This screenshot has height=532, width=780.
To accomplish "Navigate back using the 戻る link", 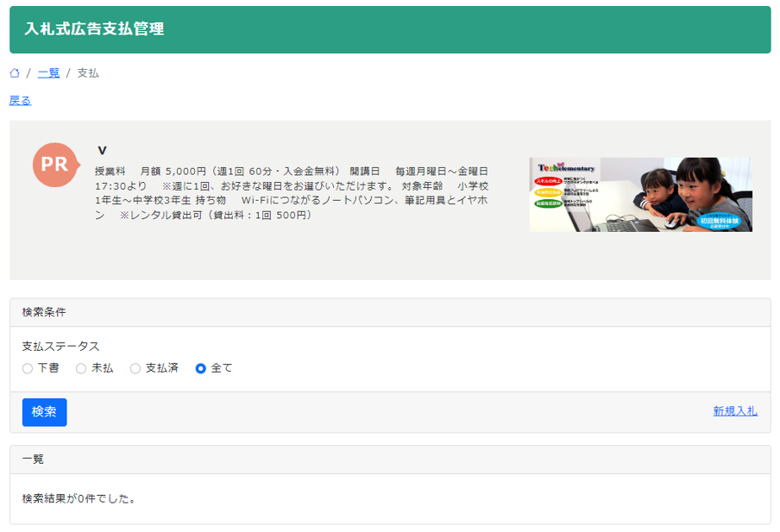I will point(18,100).
